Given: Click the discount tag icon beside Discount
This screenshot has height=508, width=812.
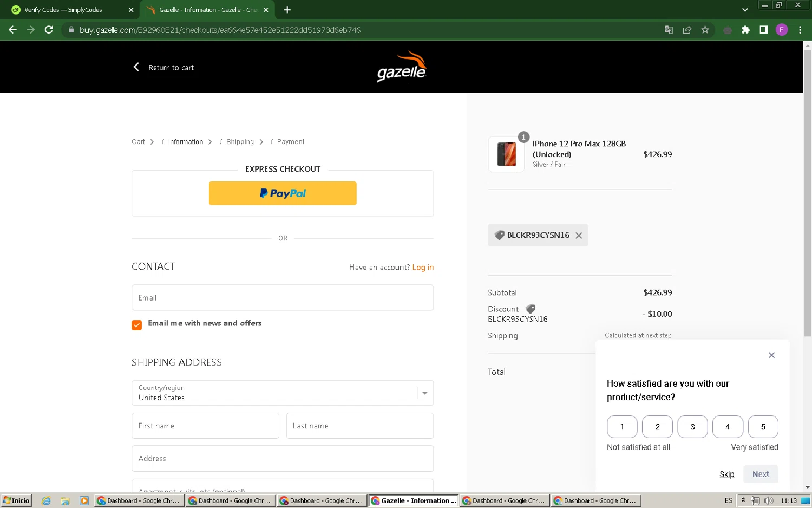Looking at the screenshot, I should pos(531,309).
